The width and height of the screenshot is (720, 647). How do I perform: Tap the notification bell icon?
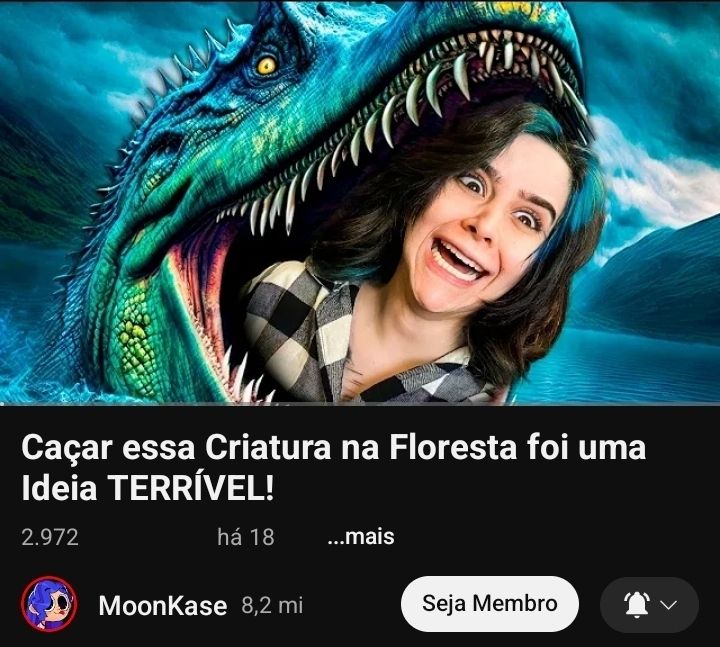click(636, 604)
